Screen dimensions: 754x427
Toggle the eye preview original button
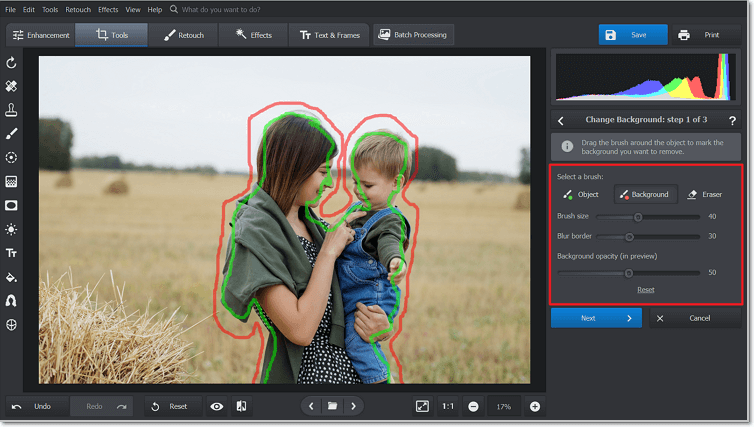coord(217,407)
